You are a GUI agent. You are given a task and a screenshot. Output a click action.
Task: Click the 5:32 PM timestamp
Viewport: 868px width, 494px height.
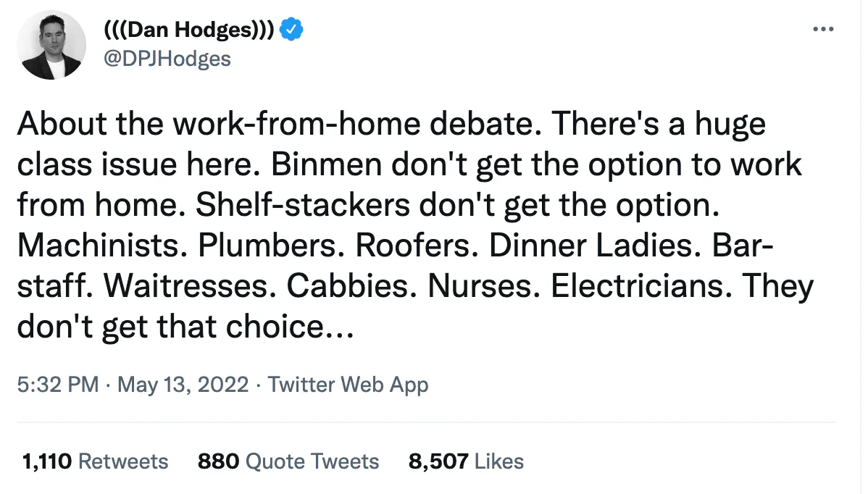pos(57,384)
